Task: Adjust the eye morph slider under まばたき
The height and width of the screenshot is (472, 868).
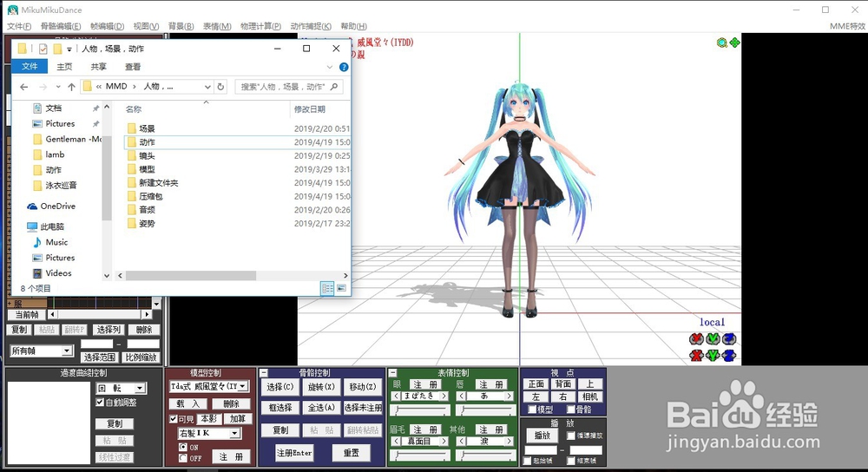Action: pyautogui.click(x=419, y=410)
